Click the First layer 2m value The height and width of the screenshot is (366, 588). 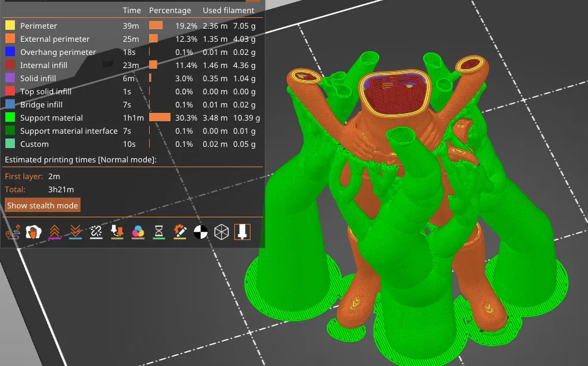[x=54, y=176]
